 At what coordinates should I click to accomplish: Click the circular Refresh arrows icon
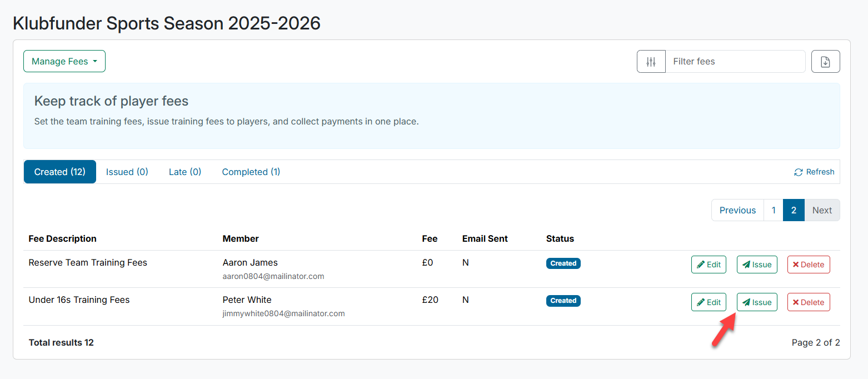(799, 172)
